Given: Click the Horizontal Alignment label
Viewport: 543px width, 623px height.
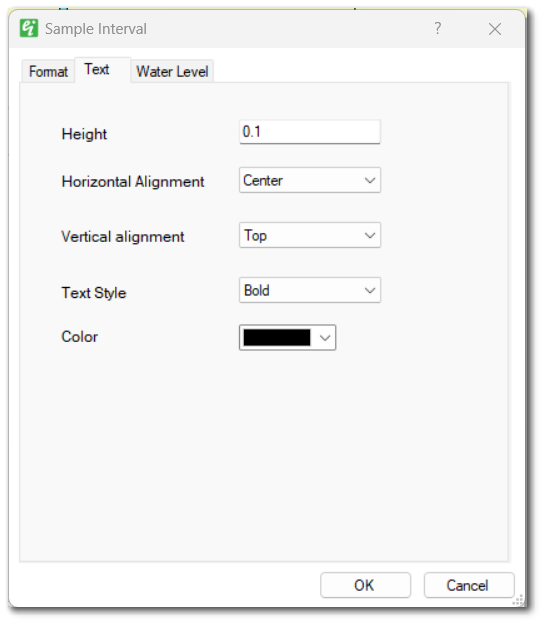Looking at the screenshot, I should [133, 182].
